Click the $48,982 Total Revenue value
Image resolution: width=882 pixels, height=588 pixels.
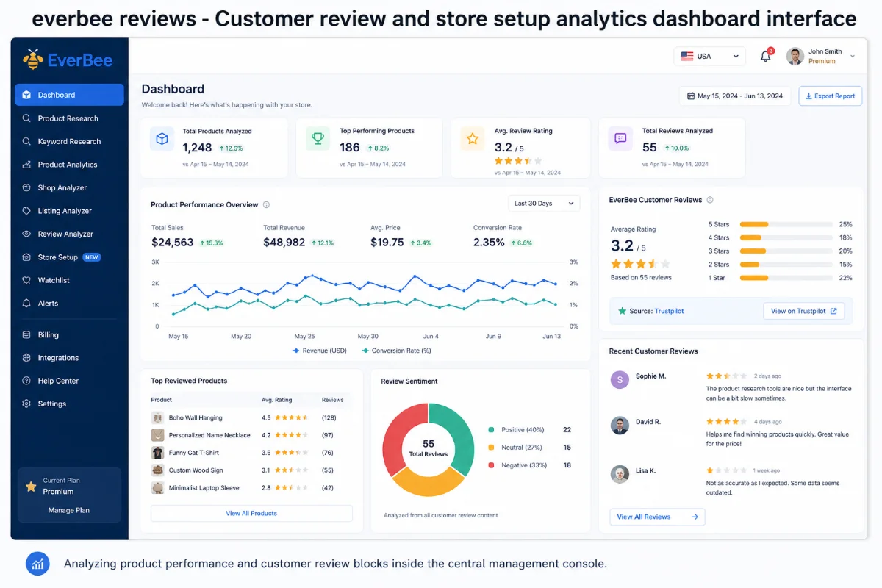[x=284, y=243]
